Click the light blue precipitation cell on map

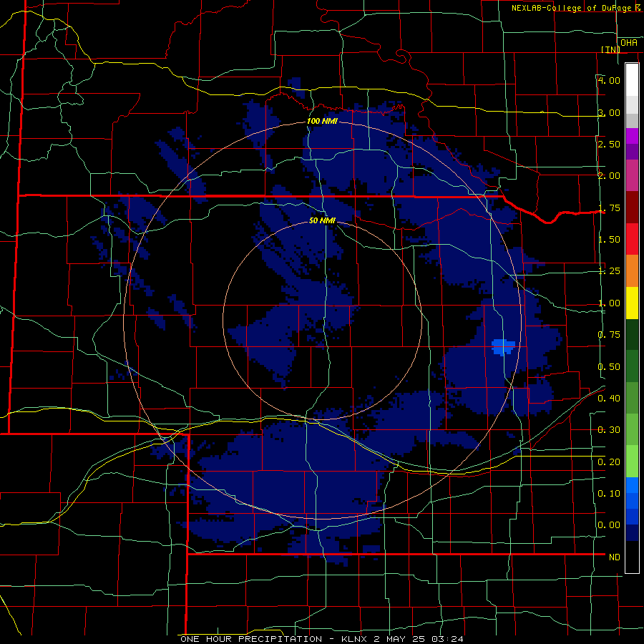[x=503, y=346]
